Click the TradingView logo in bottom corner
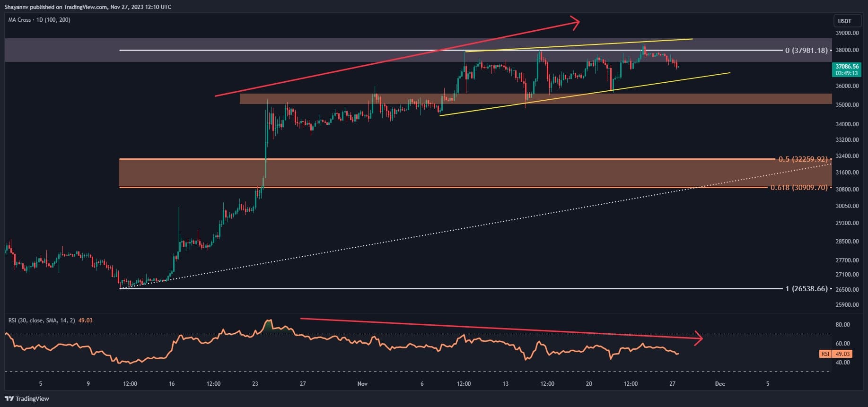The image size is (868, 407). 27,398
